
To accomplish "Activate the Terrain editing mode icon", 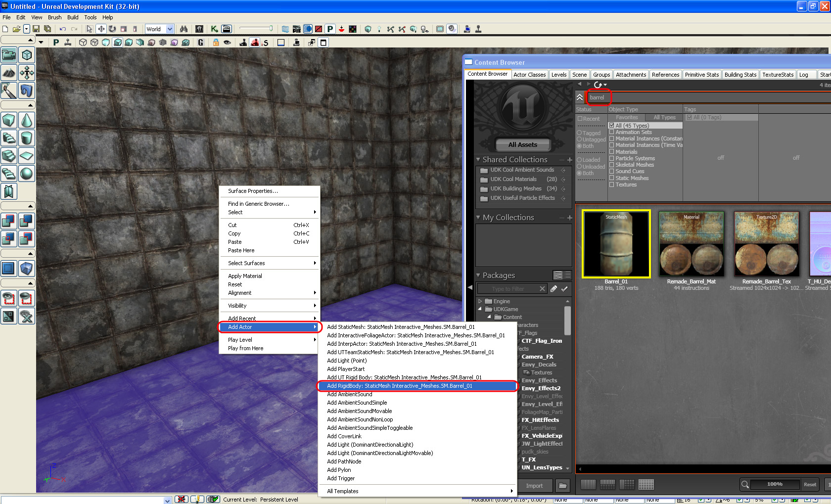I will pyautogui.click(x=9, y=73).
